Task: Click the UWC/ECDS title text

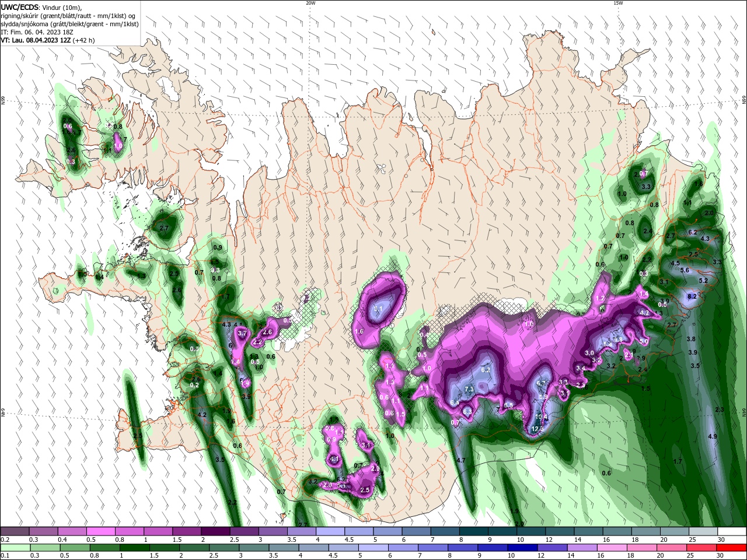Action: [x=19, y=6]
